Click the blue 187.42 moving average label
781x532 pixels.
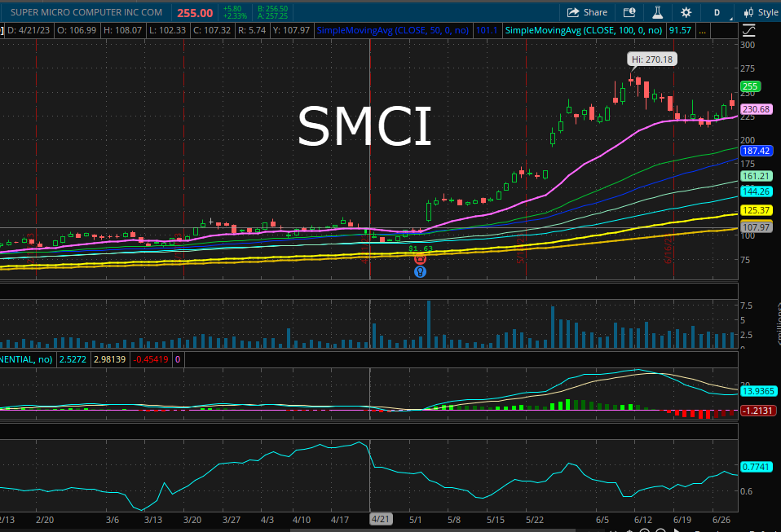tap(756, 151)
